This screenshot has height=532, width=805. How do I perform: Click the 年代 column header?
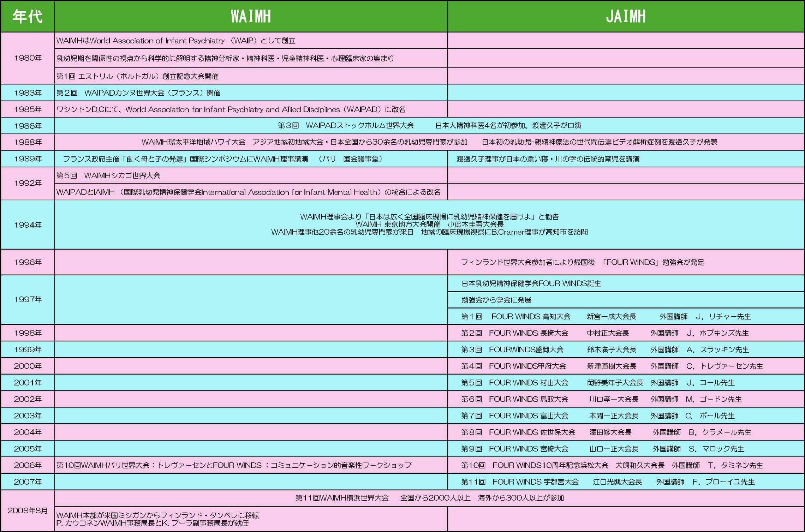point(28,17)
